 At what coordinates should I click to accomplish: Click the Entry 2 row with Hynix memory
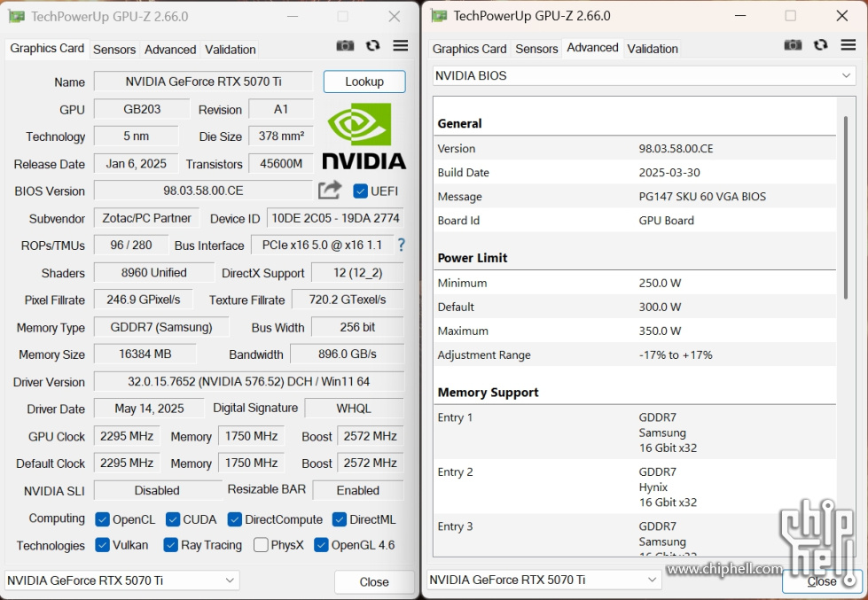[635, 487]
